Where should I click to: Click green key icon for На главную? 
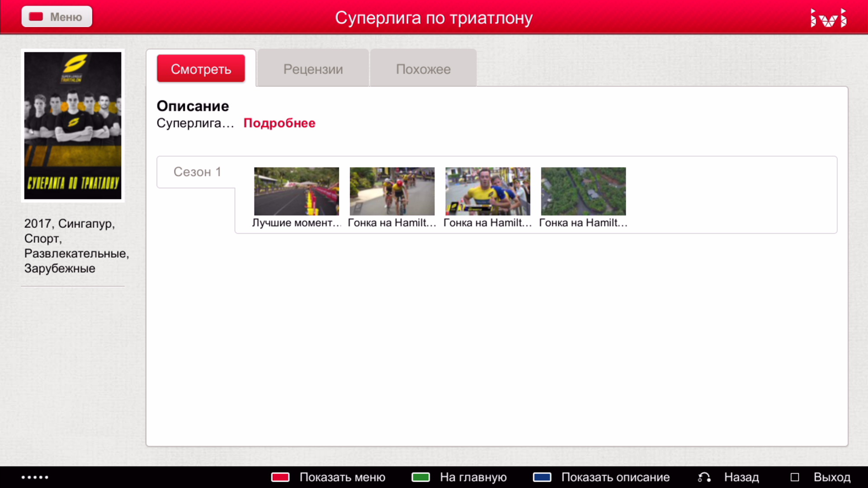[420, 477]
